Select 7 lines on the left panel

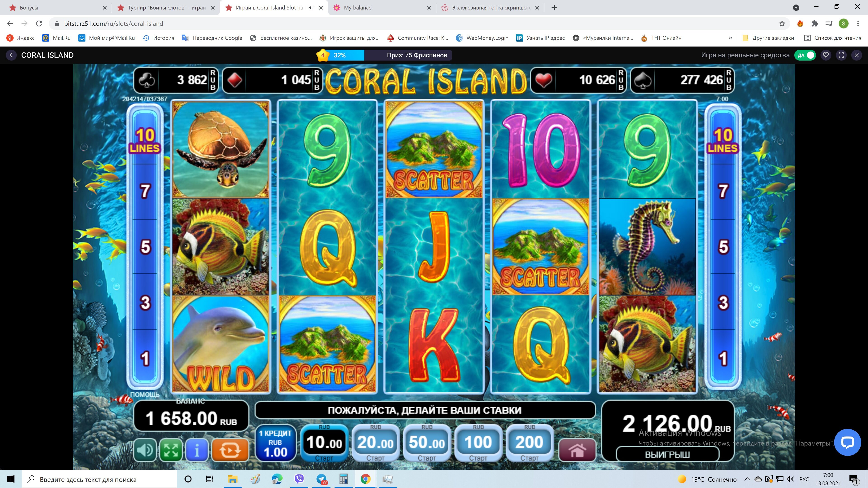tap(145, 191)
